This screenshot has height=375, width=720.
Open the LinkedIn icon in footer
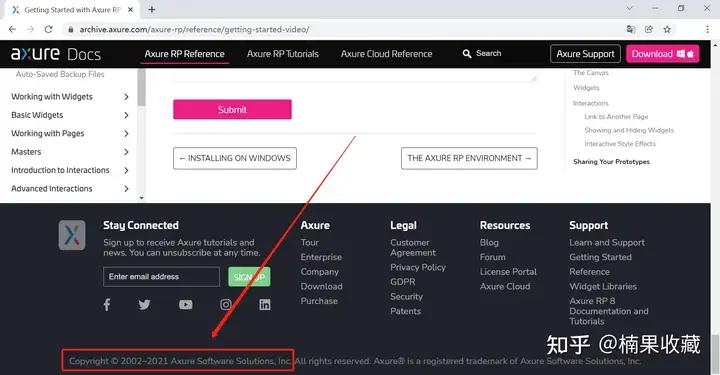click(x=264, y=304)
